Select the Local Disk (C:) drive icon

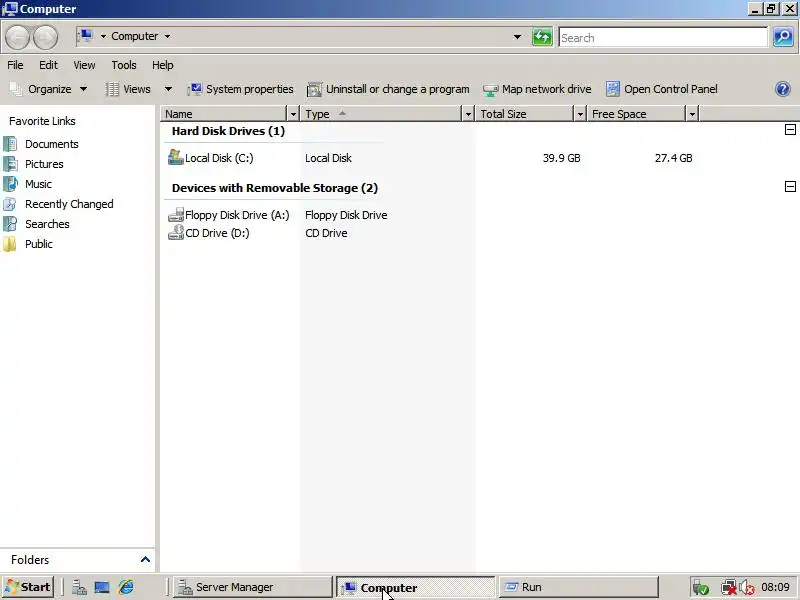[x=176, y=157]
